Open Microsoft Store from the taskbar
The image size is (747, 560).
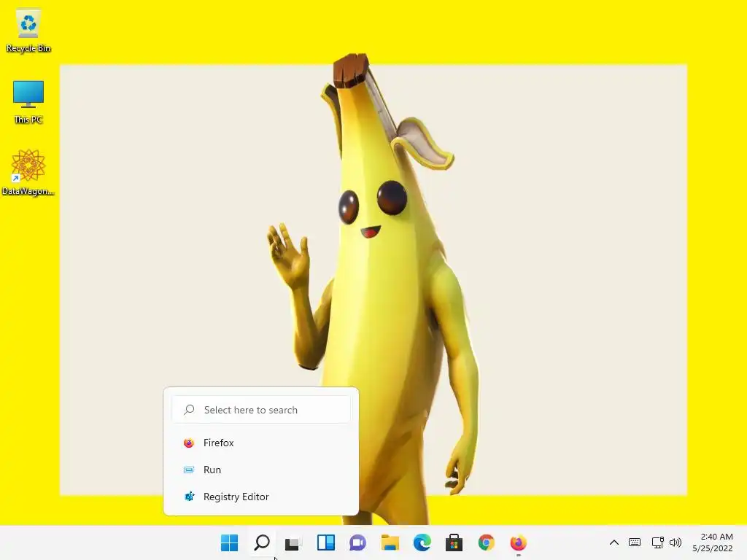(454, 542)
